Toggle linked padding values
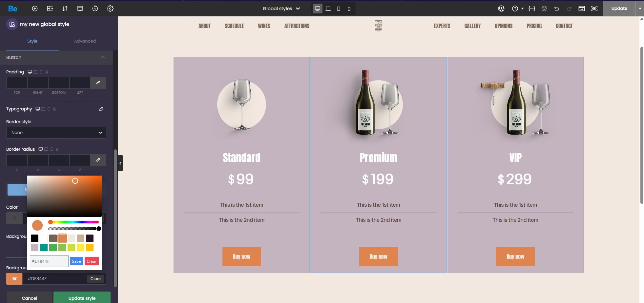644x303 pixels. [98, 83]
